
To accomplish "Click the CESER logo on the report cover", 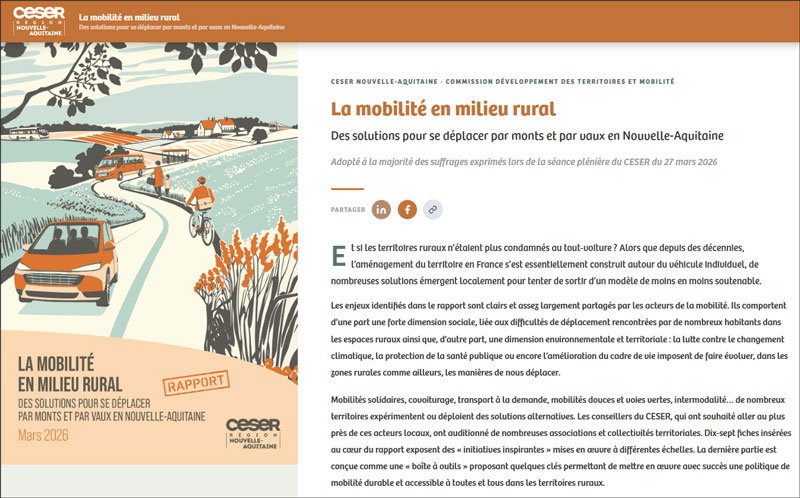I will pos(253,433).
